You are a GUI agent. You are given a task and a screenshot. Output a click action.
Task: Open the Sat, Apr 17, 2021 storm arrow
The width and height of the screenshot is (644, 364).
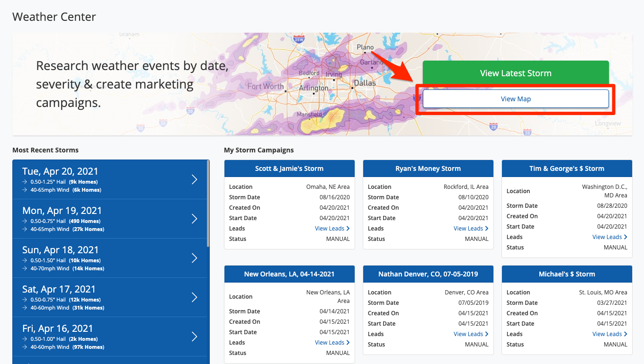194,297
